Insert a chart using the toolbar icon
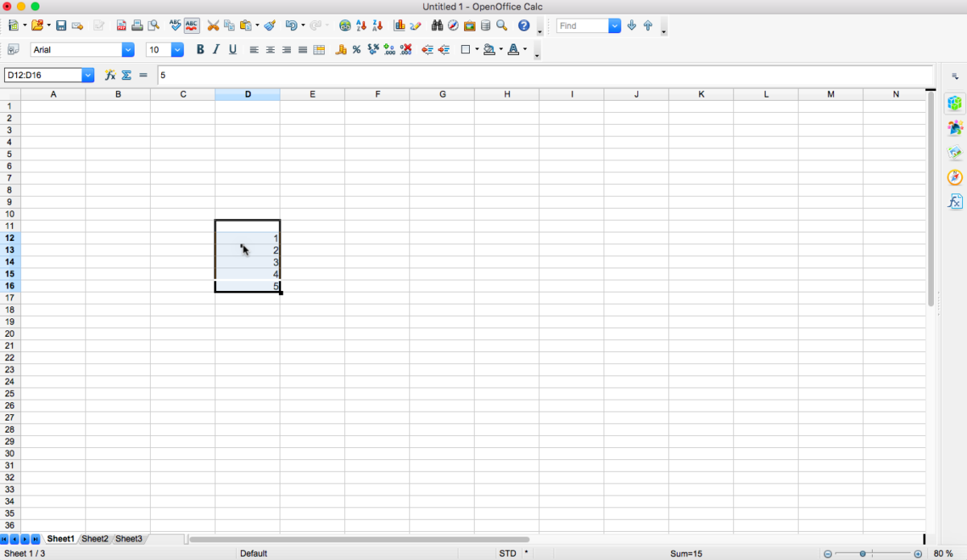Image resolution: width=967 pixels, height=560 pixels. tap(399, 25)
